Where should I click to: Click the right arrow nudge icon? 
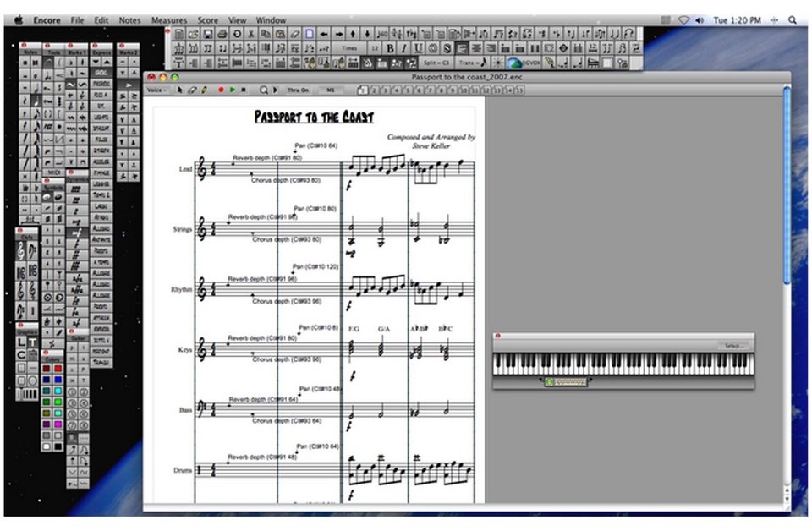click(x=338, y=34)
